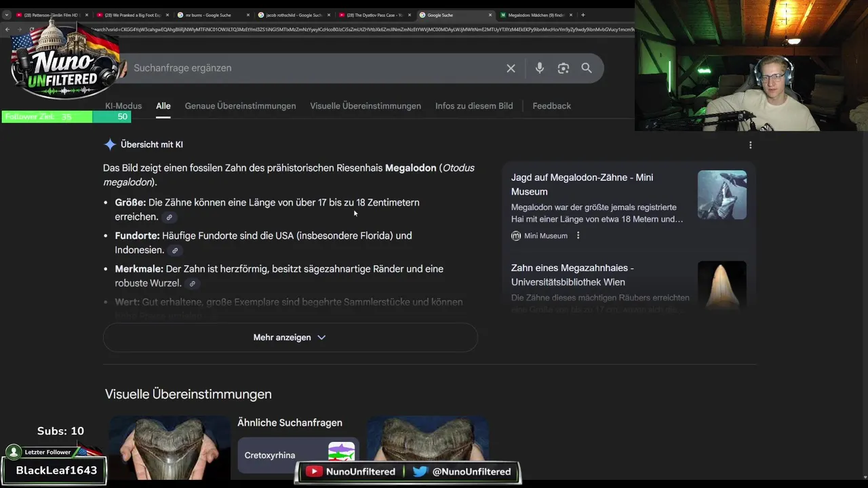Expand the AI overview with Mehr anzeigen

[x=290, y=338]
